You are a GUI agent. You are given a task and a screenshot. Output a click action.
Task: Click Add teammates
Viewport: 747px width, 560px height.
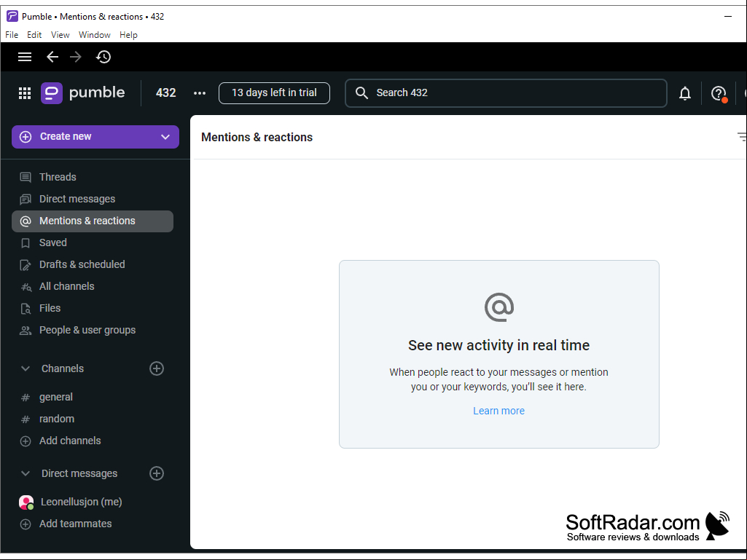pos(93,524)
